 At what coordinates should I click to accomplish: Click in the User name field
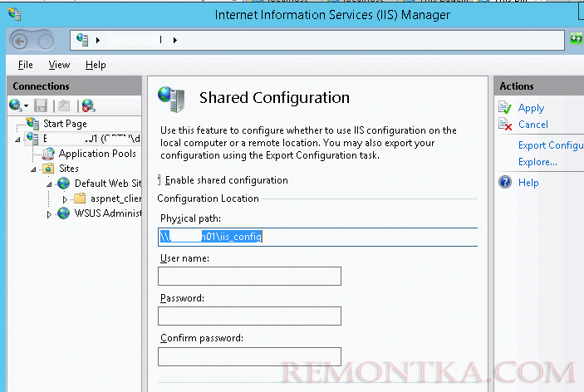249,277
